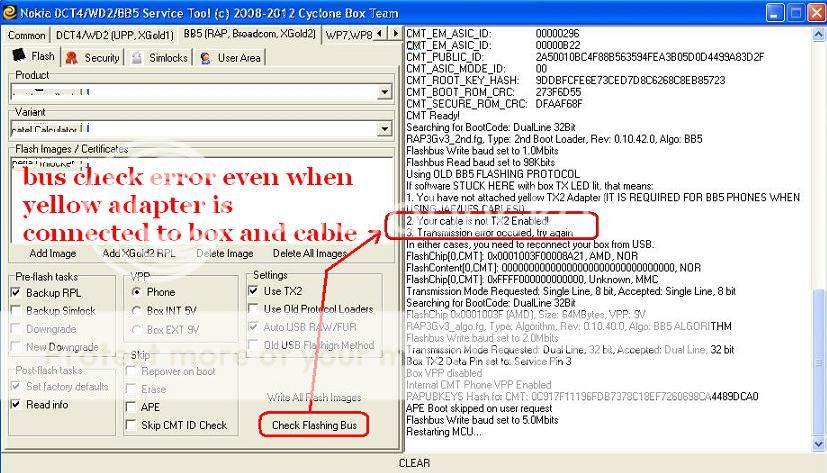Select Box EXT 9V radio option
The height and width of the screenshot is (473, 827).
coord(137,330)
